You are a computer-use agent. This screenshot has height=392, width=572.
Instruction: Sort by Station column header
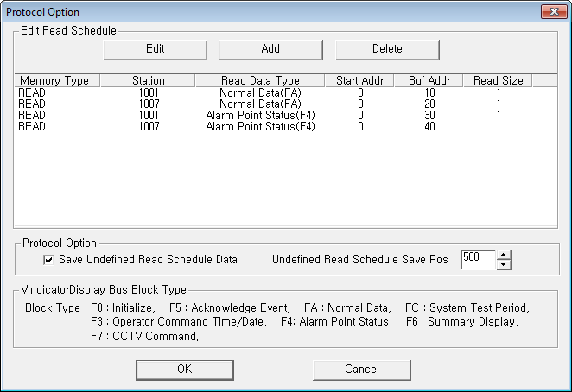[148, 80]
